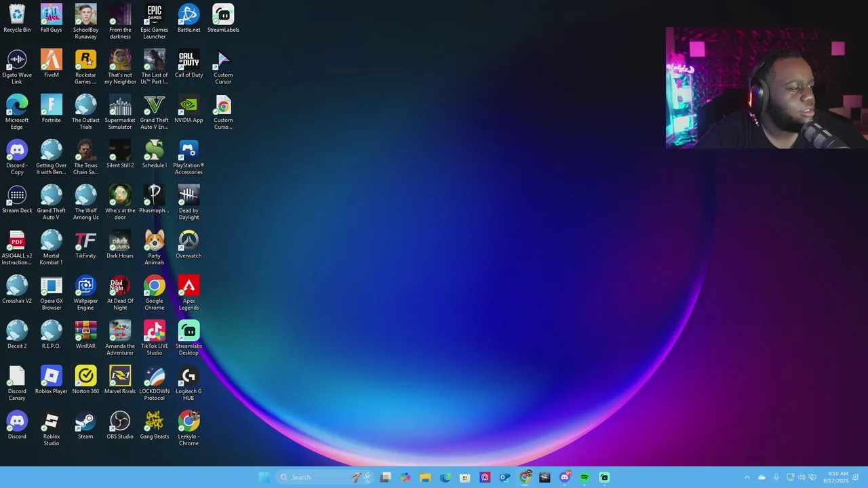Select the Party Animals corgi icon

pos(155,248)
